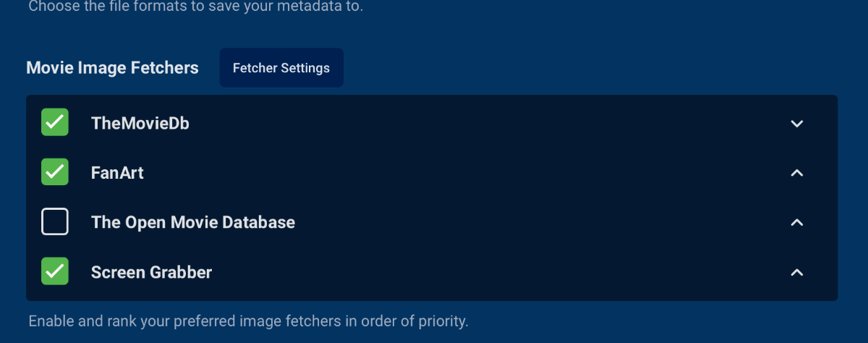Move The Open Movie Database up
Image resolution: width=868 pixels, height=343 pixels.
(797, 222)
